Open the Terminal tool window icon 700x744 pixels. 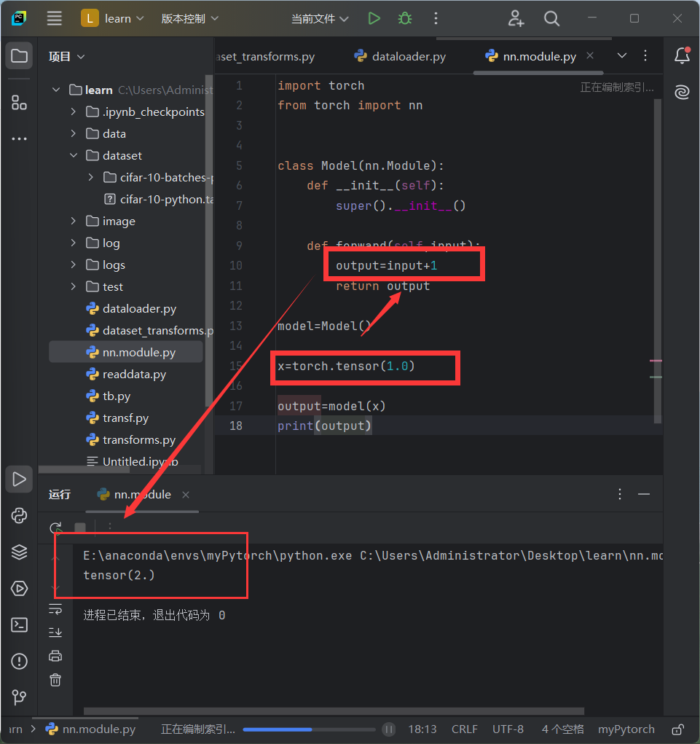click(x=19, y=625)
